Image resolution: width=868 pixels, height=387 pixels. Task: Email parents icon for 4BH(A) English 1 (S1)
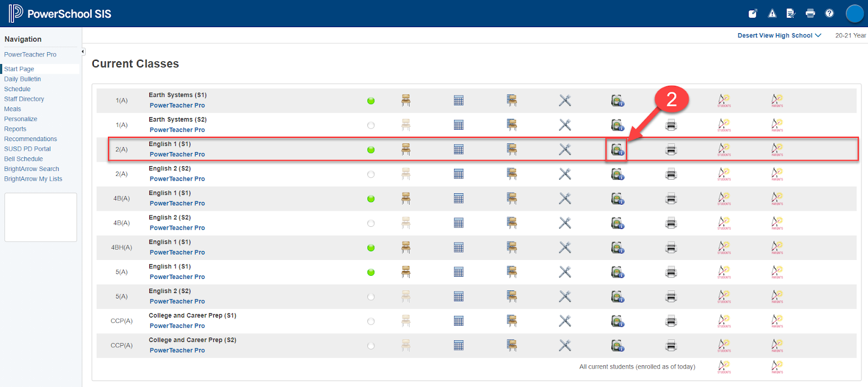(x=777, y=248)
